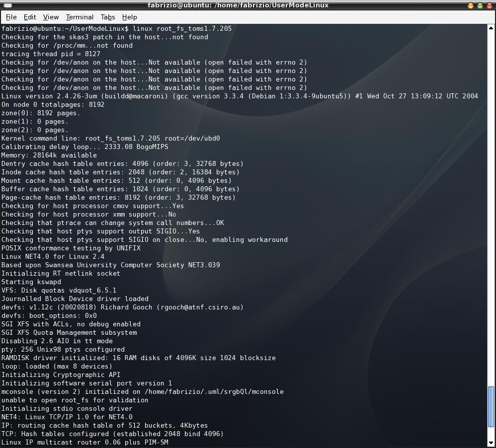Maximize the terminal with the green button

point(480,5)
